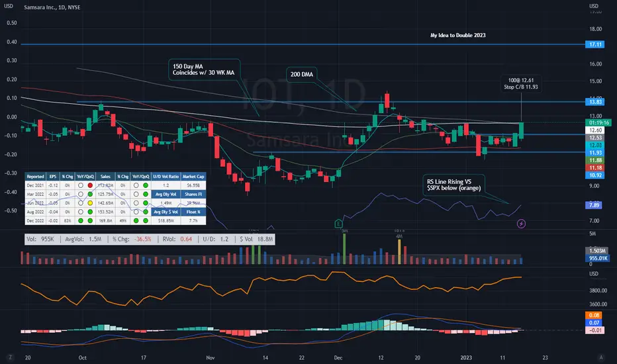Click the '$18.85M' avg daily dollar volume
This screenshot has width=617, height=364.
(x=166, y=221)
